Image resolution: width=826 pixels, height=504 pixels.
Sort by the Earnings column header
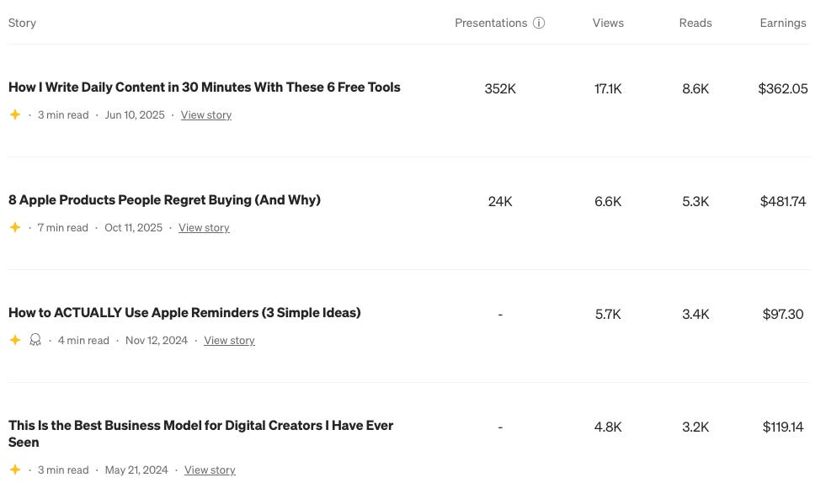pyautogui.click(x=782, y=23)
